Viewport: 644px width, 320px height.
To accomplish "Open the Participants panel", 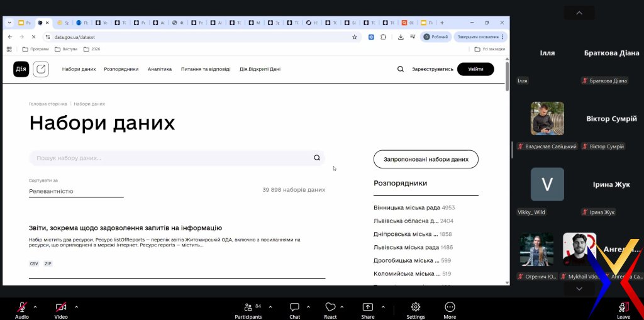I will pyautogui.click(x=248, y=307).
